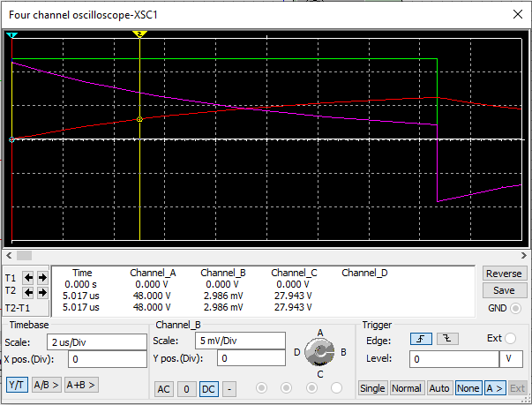
Task: Click the T2 time 5.017 us value
Action: 81,296
